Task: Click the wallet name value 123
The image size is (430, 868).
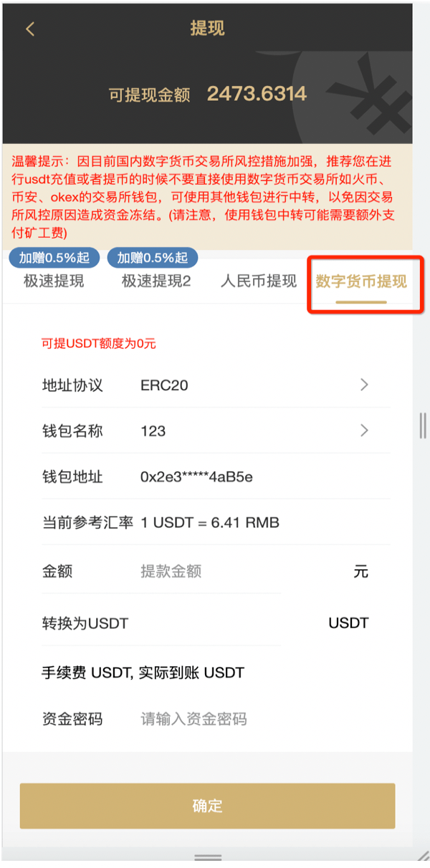Action: click(x=153, y=431)
